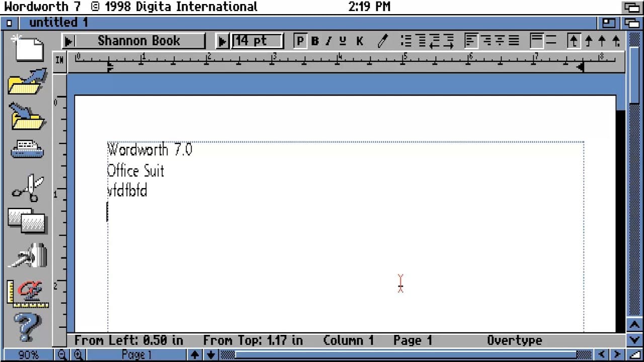Click the 90% zoom level display

[x=28, y=355]
